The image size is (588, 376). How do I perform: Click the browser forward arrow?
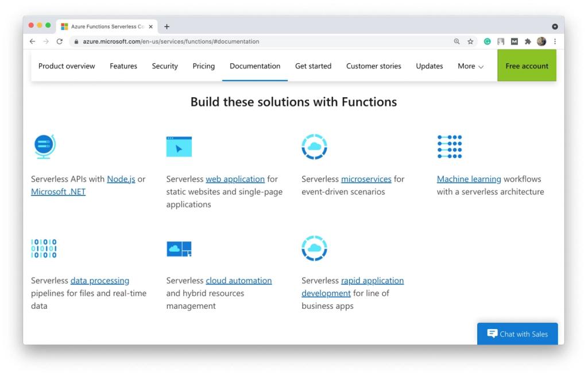[46, 41]
